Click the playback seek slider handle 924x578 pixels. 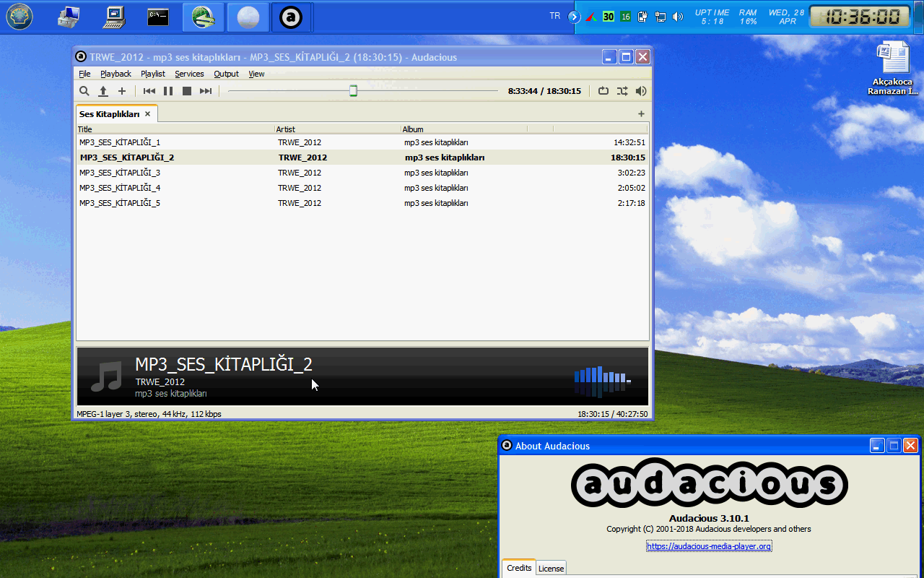pos(353,91)
